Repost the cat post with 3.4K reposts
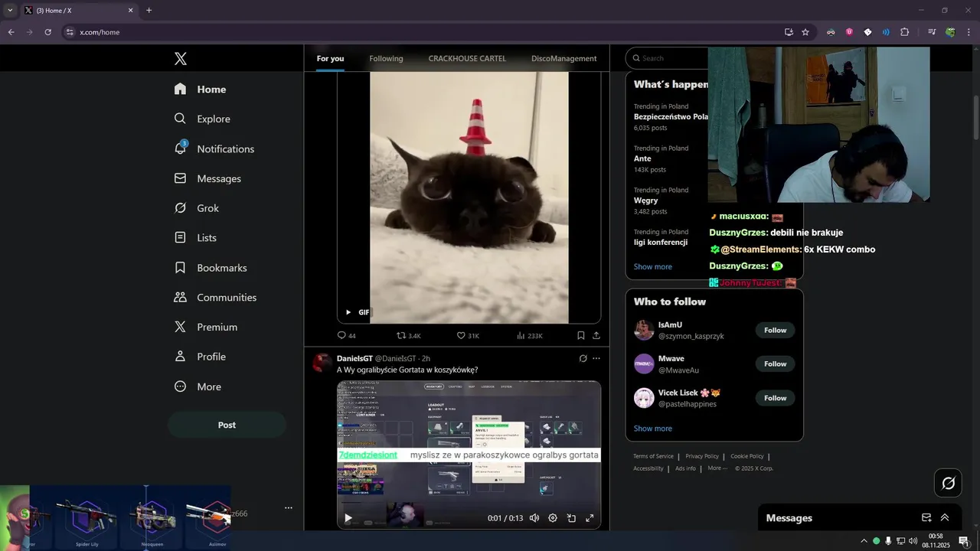The width and height of the screenshot is (980, 551). (408, 335)
